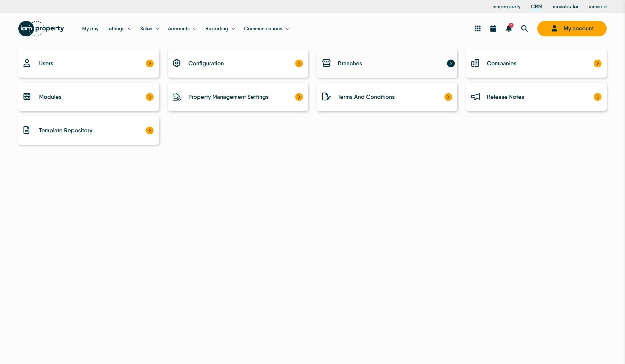Click the notifications bell icon

509,29
